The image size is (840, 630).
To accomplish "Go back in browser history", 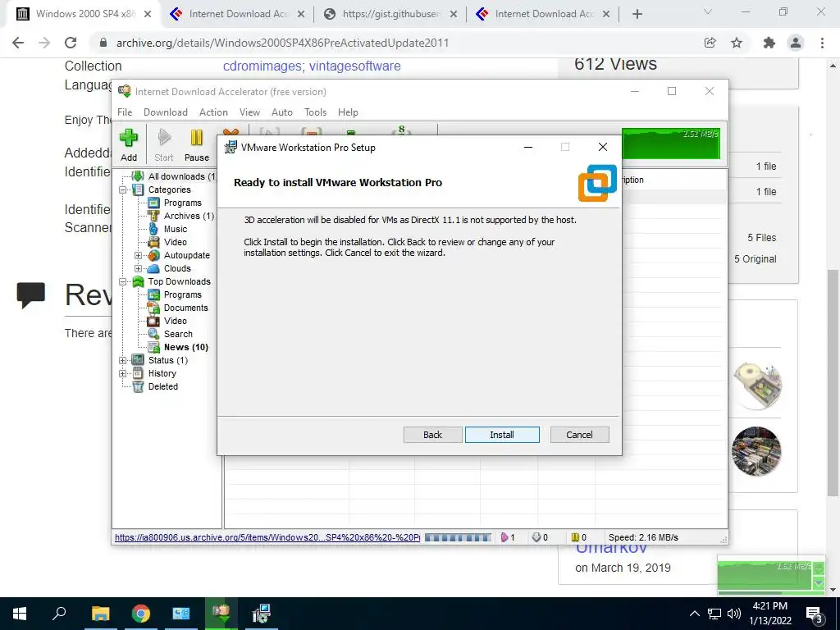I will point(18,43).
